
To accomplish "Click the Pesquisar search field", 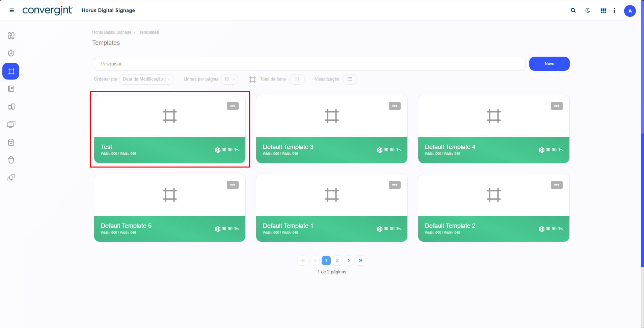I will pyautogui.click(x=310, y=64).
